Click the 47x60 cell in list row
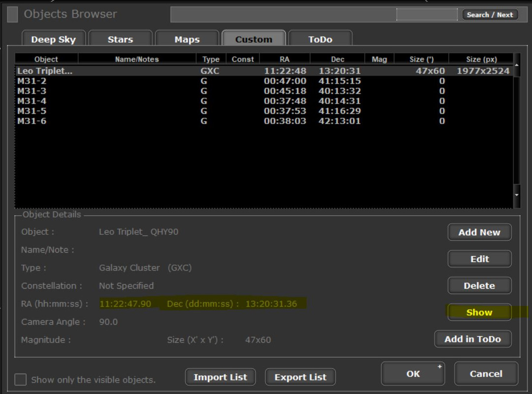This screenshot has width=532, height=394. [430, 70]
